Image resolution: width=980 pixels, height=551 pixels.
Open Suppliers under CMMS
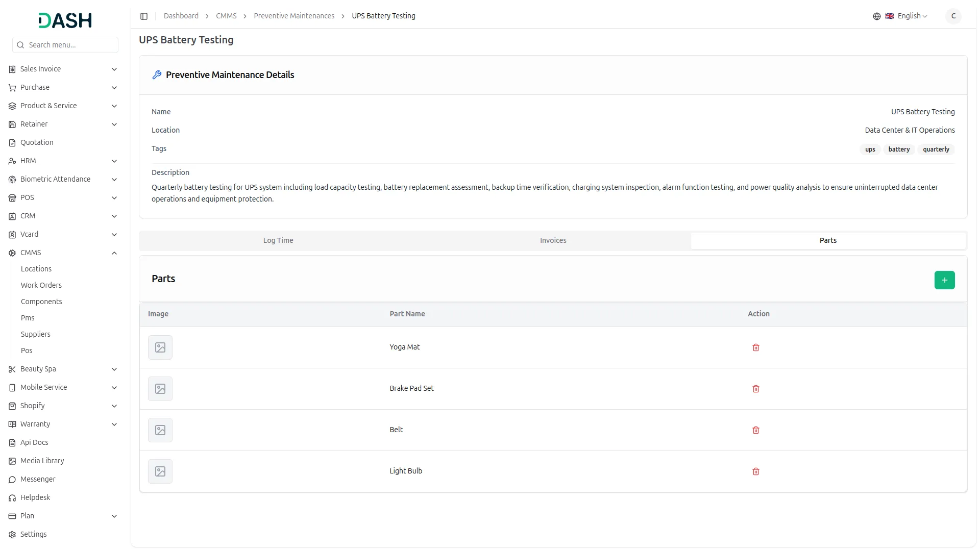click(x=35, y=334)
